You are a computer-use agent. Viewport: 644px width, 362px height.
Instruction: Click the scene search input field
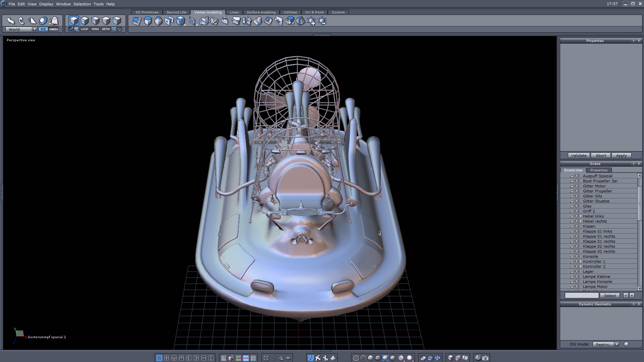581,295
